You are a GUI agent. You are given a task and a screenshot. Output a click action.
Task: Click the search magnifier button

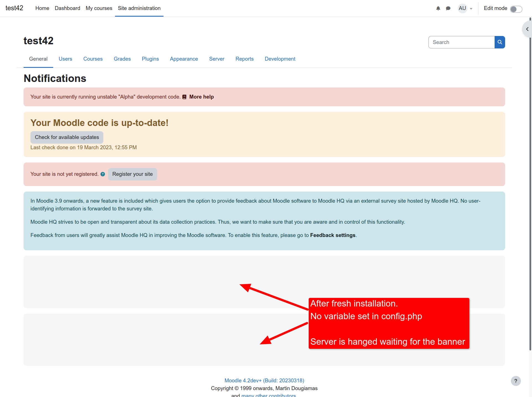[x=500, y=42]
